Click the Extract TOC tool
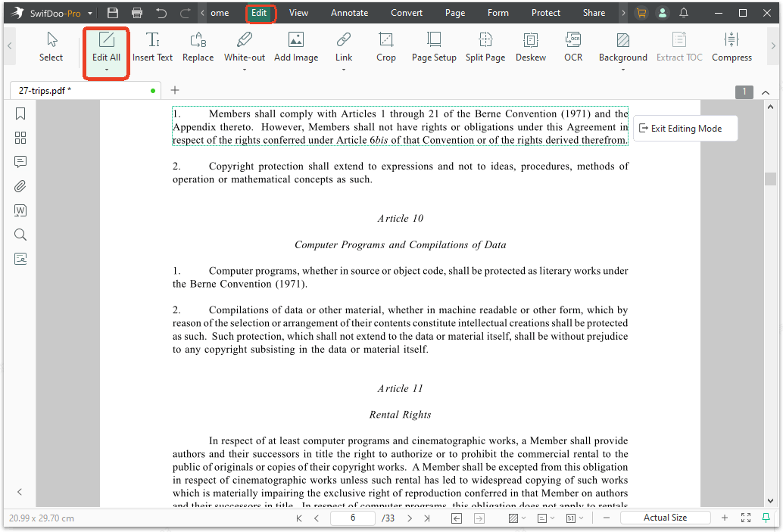 click(679, 47)
